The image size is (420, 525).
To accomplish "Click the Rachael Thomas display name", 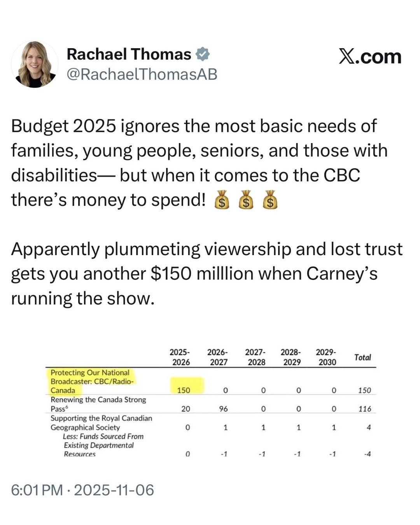I will tap(129, 54).
